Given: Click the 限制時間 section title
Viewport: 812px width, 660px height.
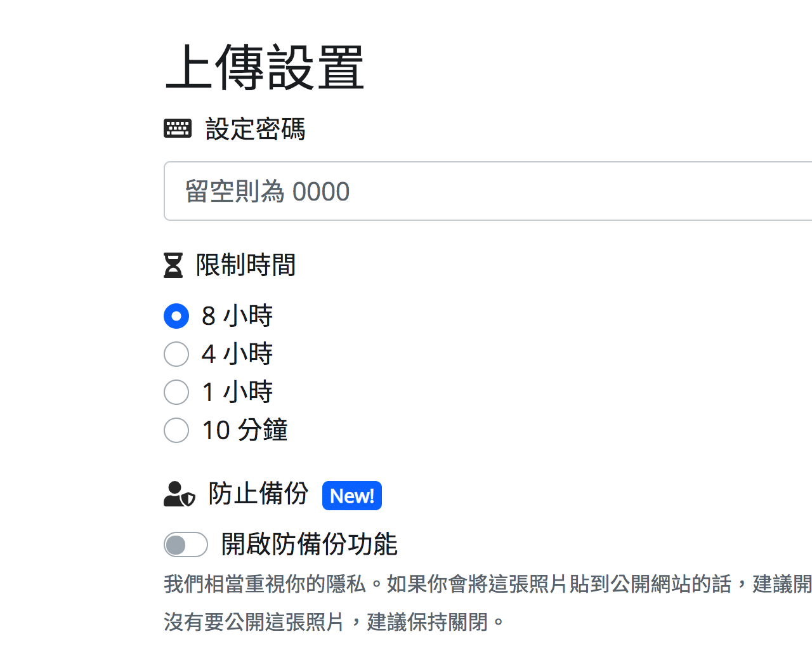Looking at the screenshot, I should pyautogui.click(x=246, y=265).
